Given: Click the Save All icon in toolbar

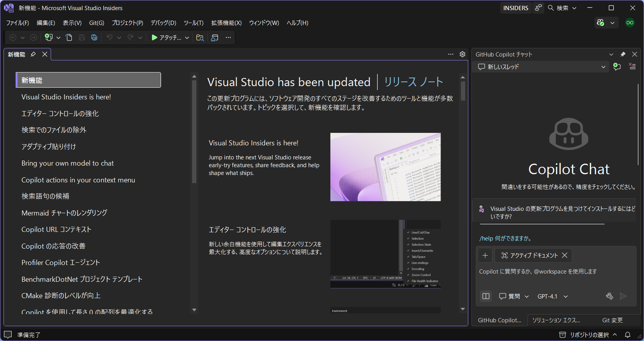Looking at the screenshot, I should pyautogui.click(x=94, y=37).
